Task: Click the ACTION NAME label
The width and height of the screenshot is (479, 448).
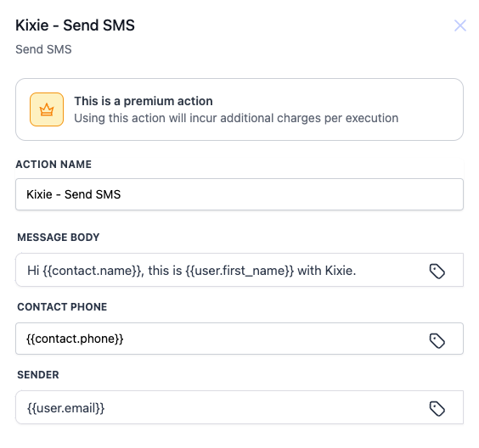Action: tap(54, 165)
